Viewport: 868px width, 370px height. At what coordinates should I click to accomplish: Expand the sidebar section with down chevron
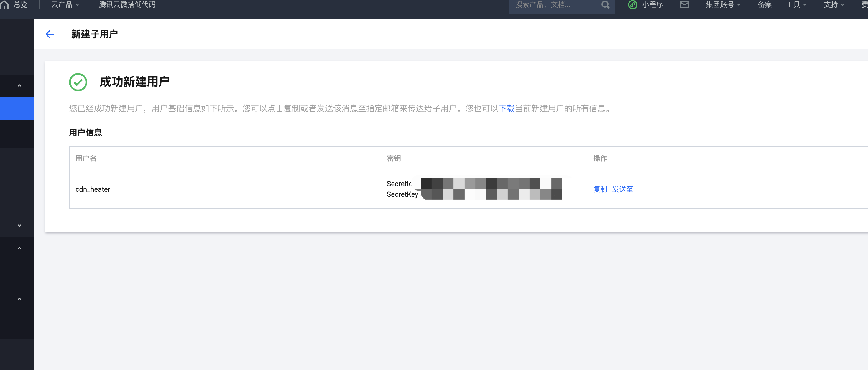(x=19, y=226)
